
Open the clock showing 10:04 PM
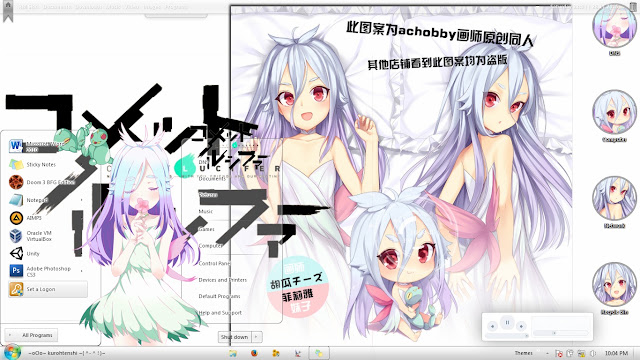(x=616, y=353)
